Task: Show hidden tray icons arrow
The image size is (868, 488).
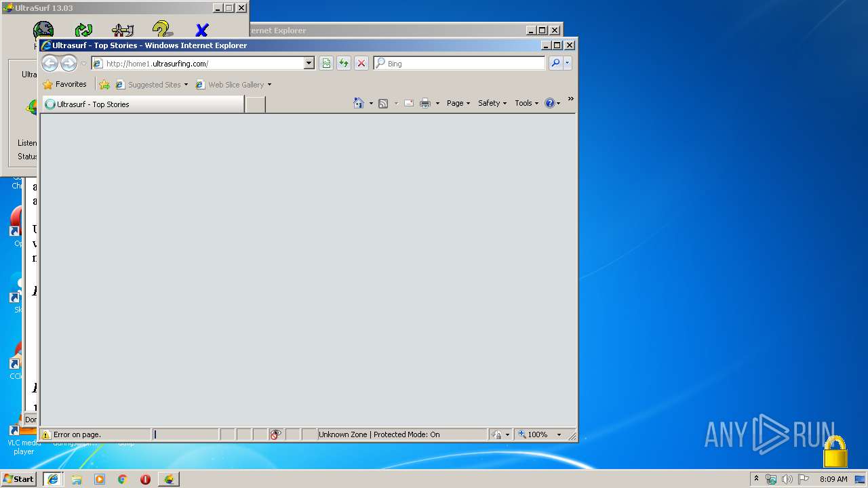Action: coord(756,479)
